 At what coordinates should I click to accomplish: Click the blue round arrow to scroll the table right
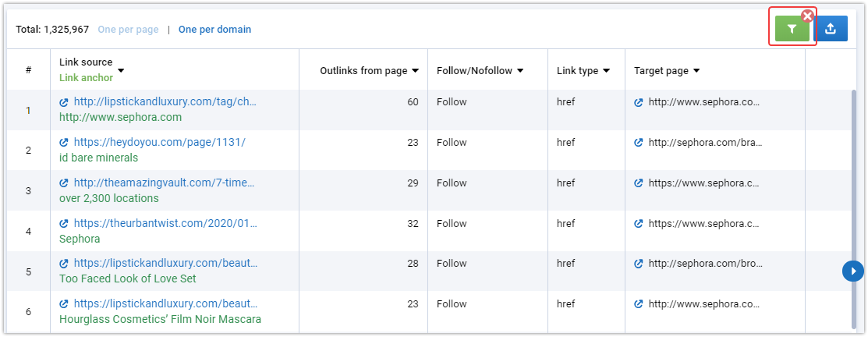(x=853, y=271)
